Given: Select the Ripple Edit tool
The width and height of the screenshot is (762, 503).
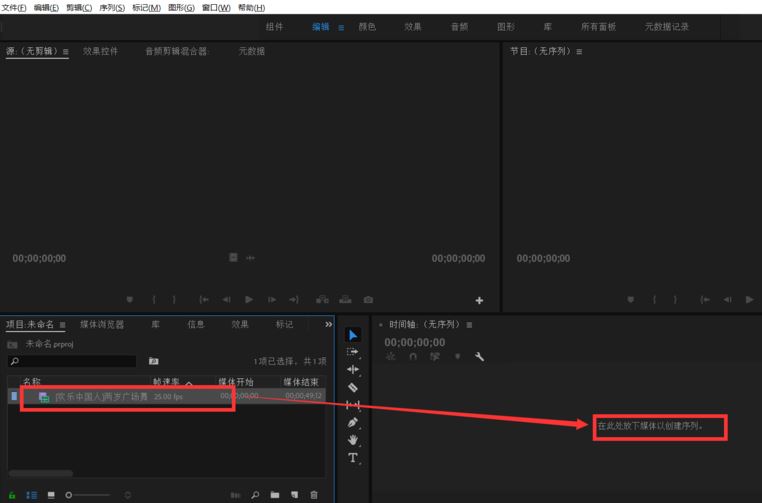Looking at the screenshot, I should [x=353, y=369].
